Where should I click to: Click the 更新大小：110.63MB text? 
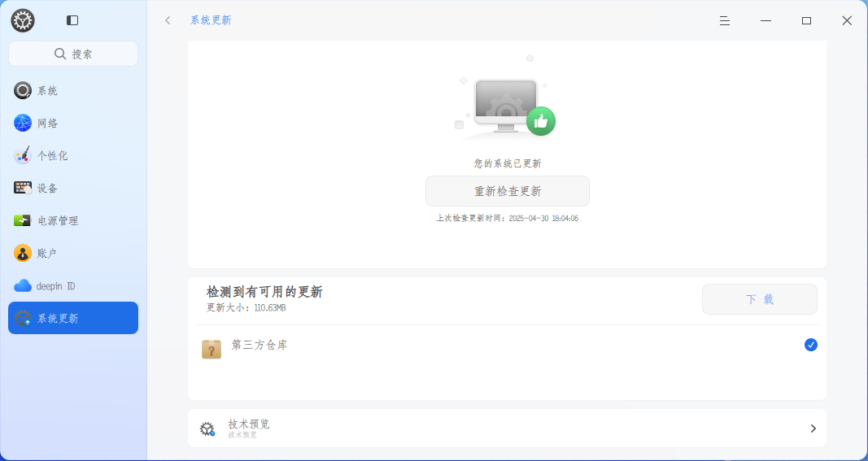246,307
